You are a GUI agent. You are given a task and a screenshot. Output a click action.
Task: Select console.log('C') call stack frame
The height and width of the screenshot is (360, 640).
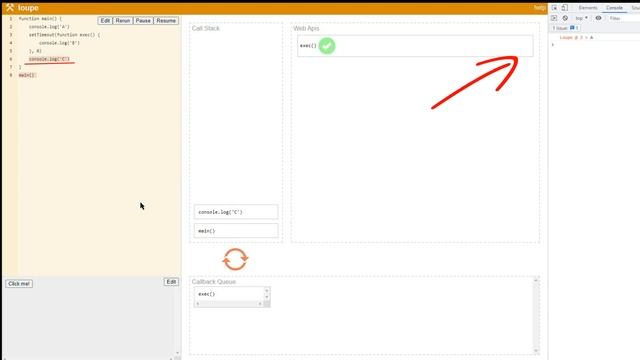tap(236, 212)
